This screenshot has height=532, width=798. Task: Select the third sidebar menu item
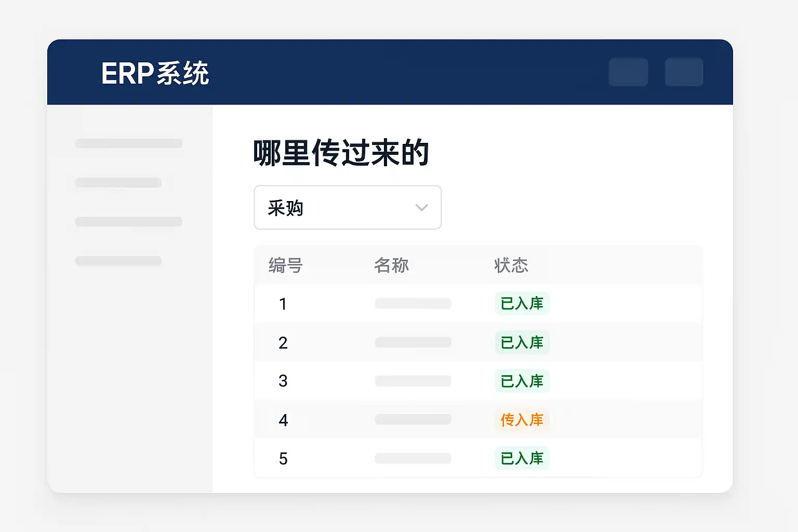[128, 222]
